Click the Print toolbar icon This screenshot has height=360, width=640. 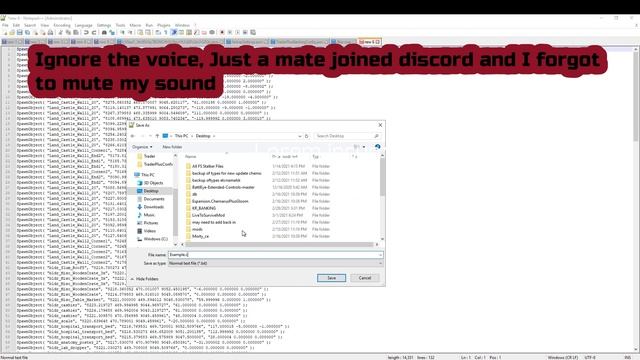click(x=50, y=32)
